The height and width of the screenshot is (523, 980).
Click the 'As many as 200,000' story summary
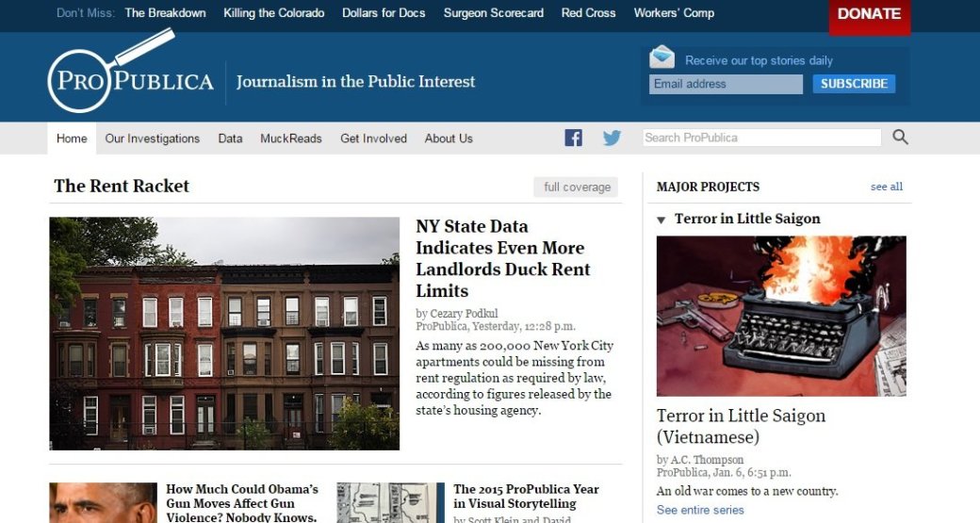click(x=514, y=378)
